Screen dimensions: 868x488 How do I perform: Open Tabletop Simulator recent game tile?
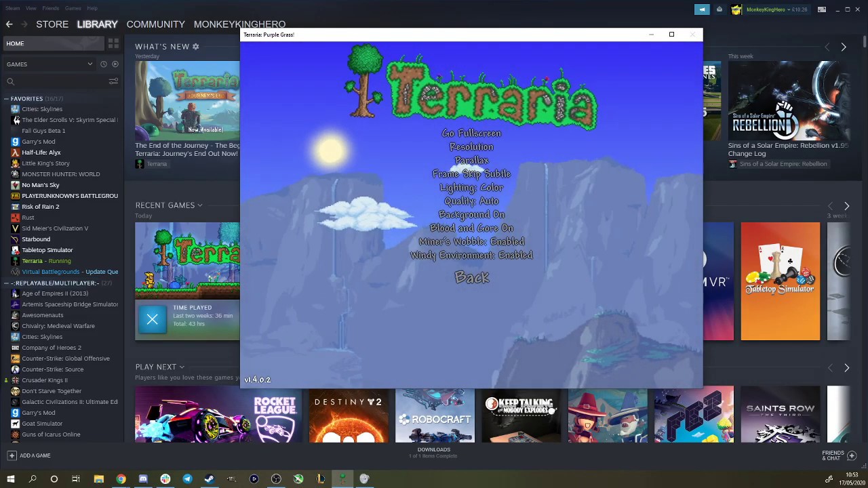[780, 281]
